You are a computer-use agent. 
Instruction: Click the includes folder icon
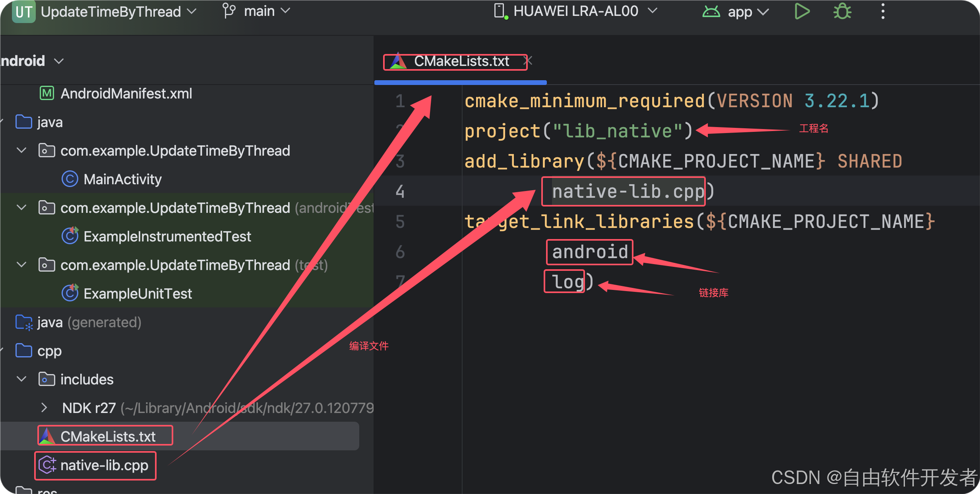(x=46, y=379)
